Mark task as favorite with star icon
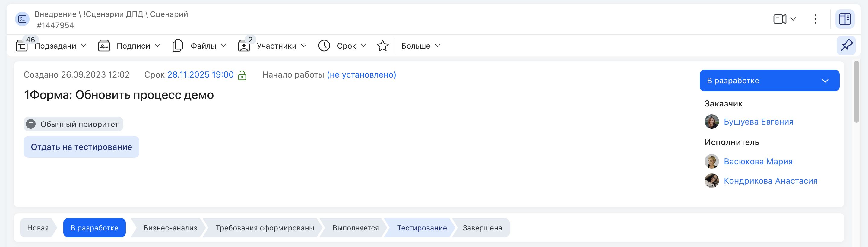Screen dimensions: 868x247 [382, 46]
